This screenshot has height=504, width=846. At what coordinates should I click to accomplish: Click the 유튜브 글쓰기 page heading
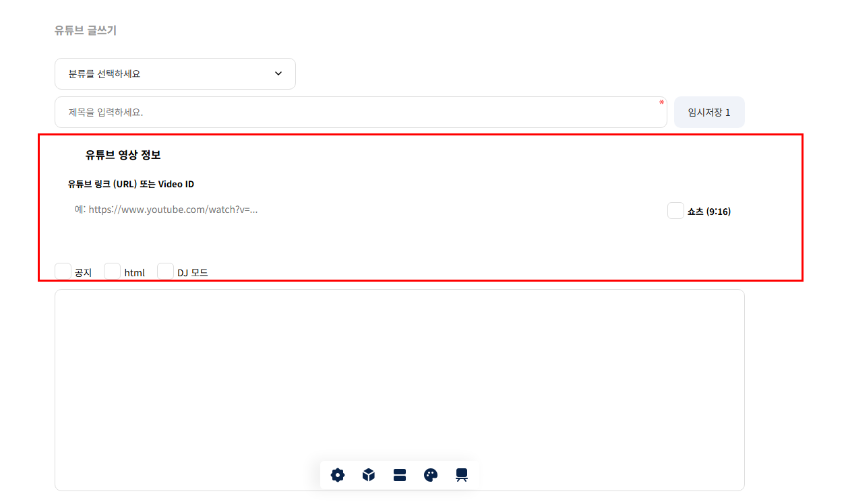[86, 30]
